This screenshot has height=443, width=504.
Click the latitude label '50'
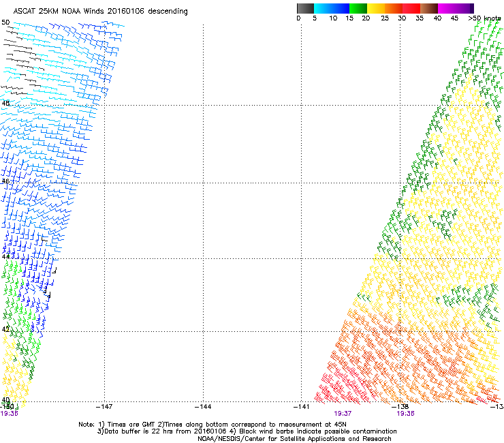point(5,22)
